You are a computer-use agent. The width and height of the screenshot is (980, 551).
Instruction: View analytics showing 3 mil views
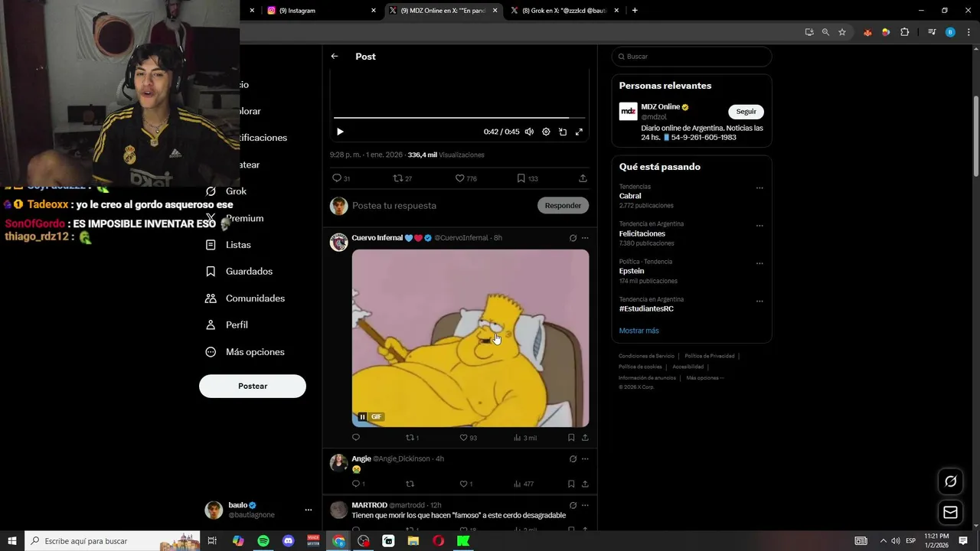pos(525,438)
